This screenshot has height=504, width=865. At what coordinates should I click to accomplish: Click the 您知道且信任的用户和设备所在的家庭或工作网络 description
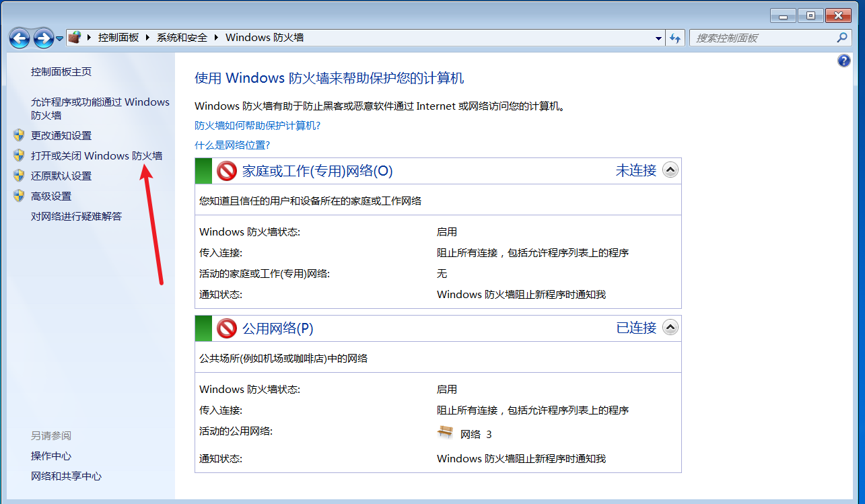point(310,201)
